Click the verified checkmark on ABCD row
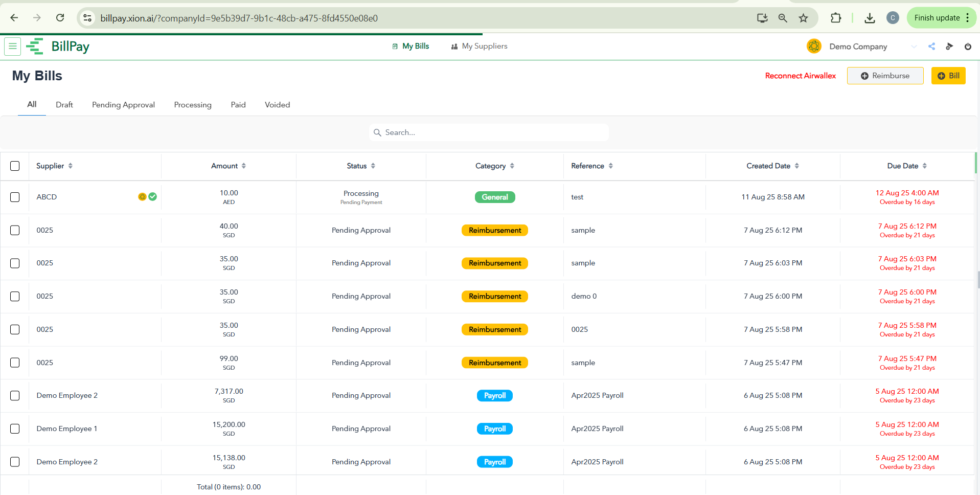Screen dimensions: 980x495 click(x=152, y=196)
